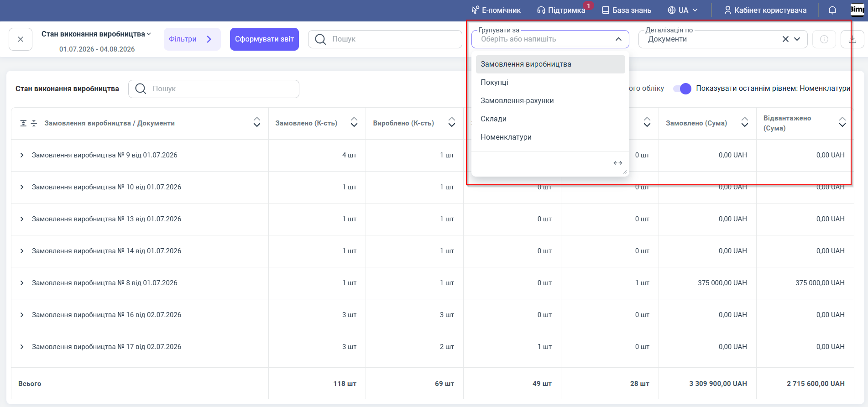Expand all rows icon in table header

[23, 124]
